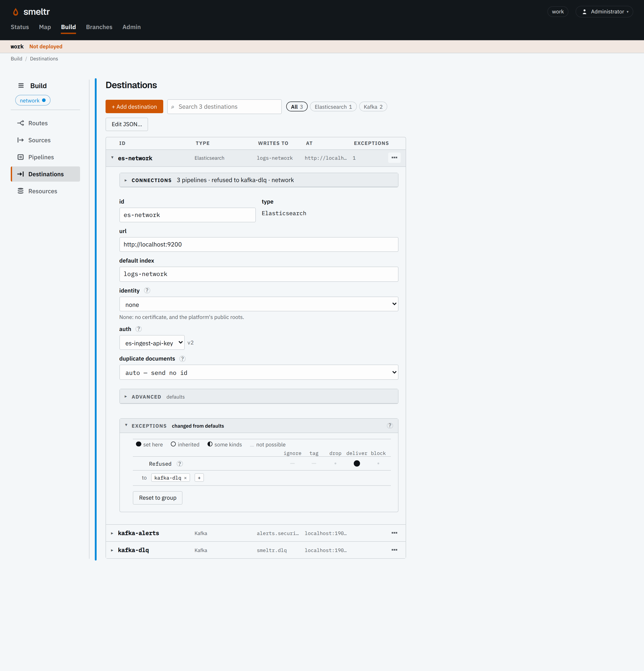Show help for identity field
This screenshot has height=671, width=644.
(x=147, y=290)
